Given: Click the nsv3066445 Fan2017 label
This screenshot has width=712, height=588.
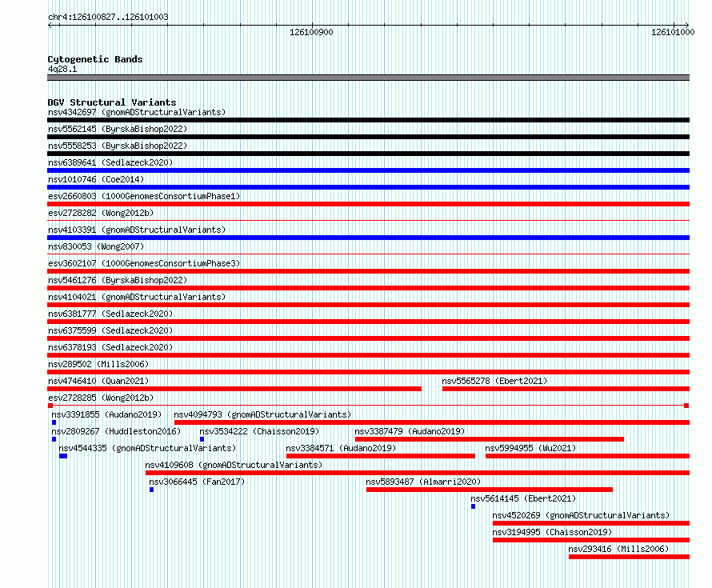Looking at the screenshot, I should (x=197, y=482).
